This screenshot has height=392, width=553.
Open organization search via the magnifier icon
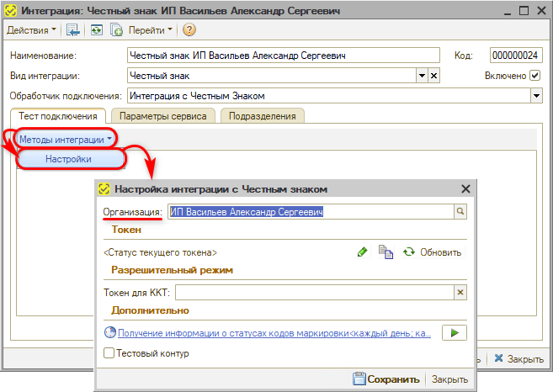[x=460, y=213]
